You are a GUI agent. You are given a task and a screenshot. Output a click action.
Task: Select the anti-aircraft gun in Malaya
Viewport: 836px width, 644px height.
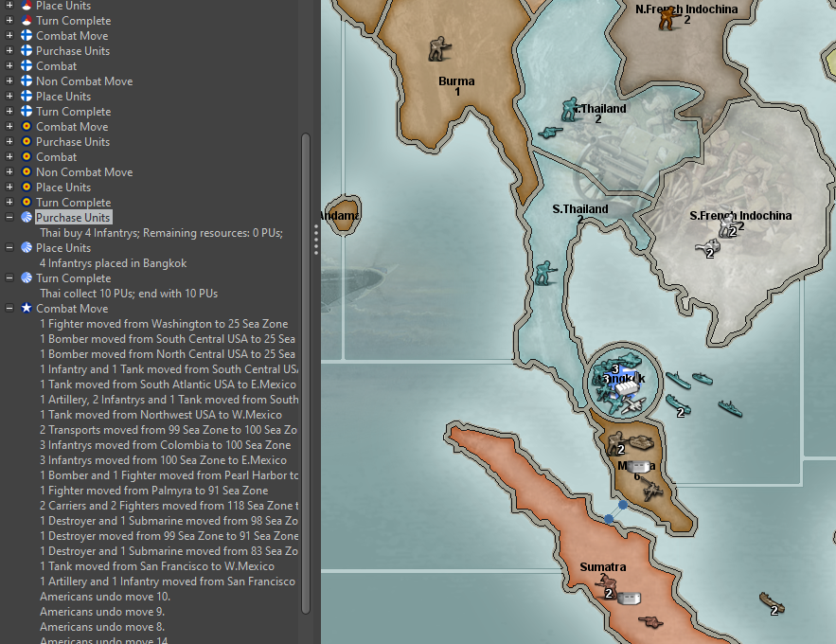(651, 488)
